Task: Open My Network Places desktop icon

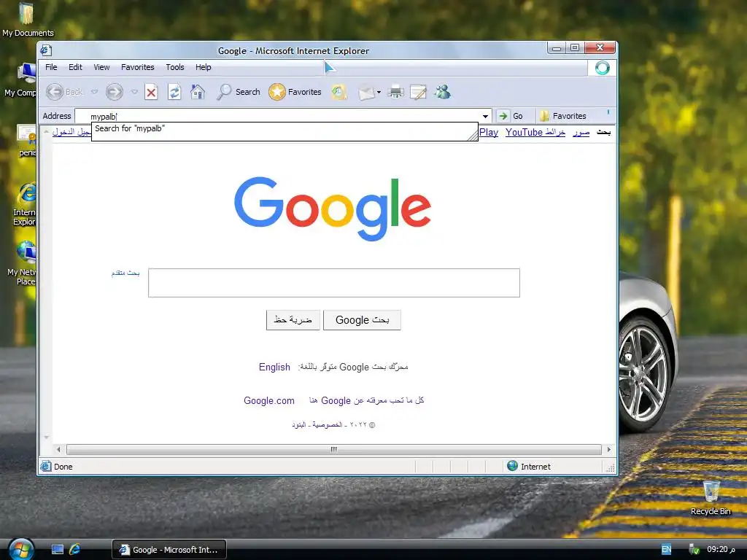Action: [x=23, y=262]
